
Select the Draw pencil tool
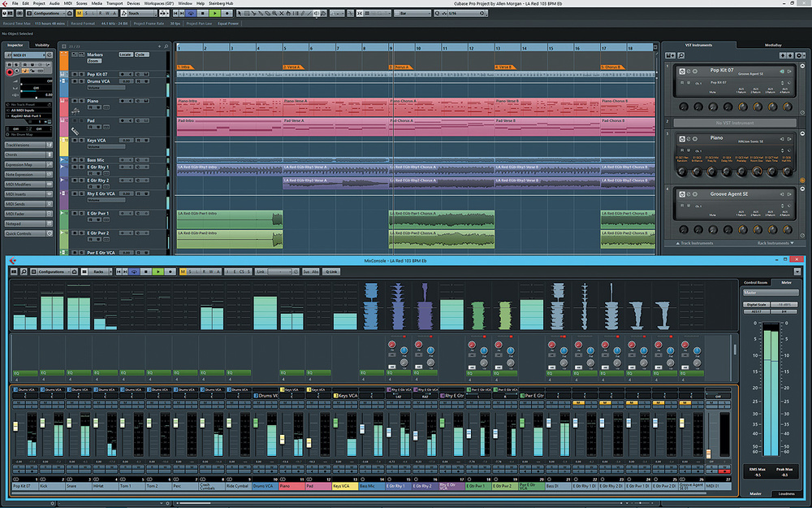[x=302, y=12]
